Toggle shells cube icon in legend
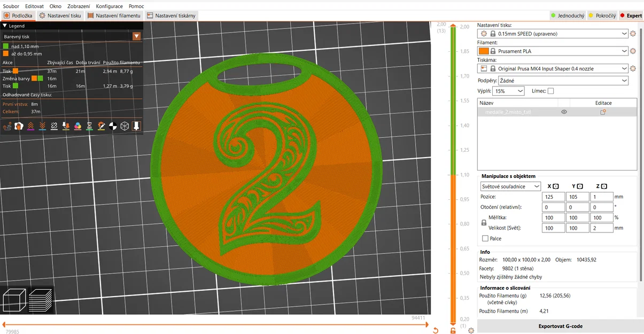The width and height of the screenshot is (644, 334). tap(125, 126)
